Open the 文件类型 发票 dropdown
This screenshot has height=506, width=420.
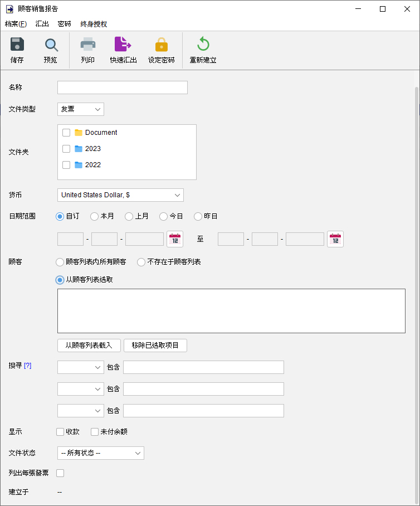click(81, 109)
